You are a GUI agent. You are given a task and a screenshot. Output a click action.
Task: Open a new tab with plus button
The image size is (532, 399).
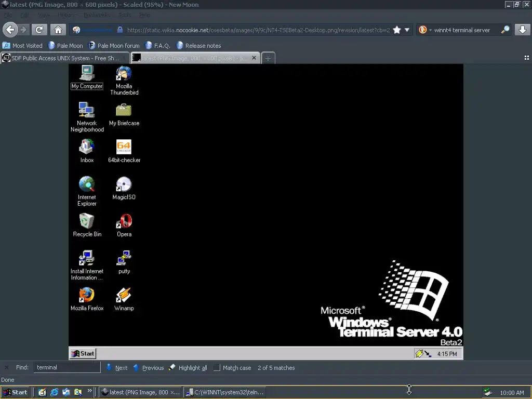pos(268,58)
